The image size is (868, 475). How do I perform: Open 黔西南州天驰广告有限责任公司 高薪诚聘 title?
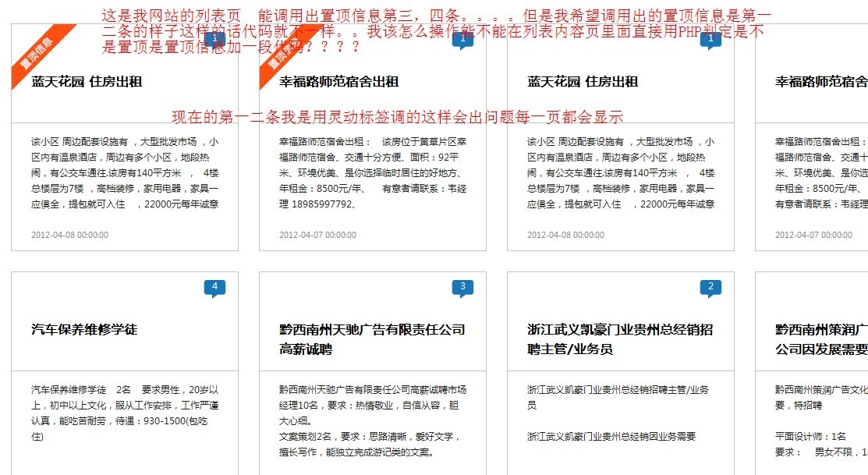point(372,339)
